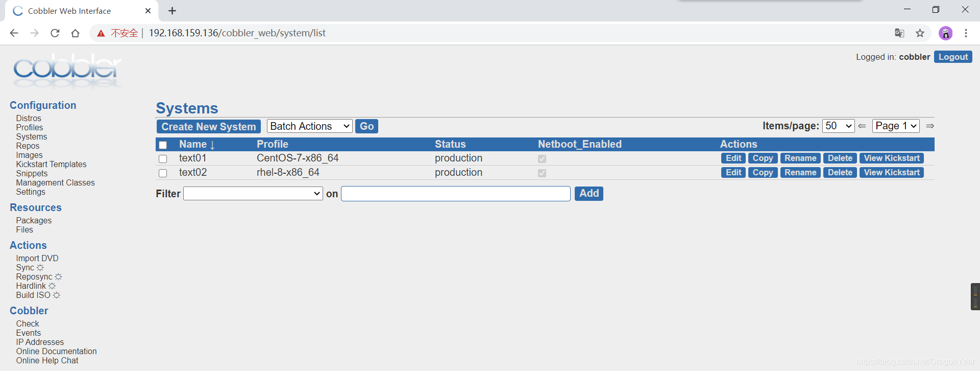980x371 pixels.
Task: Check the text02 row checkbox
Action: pos(163,173)
